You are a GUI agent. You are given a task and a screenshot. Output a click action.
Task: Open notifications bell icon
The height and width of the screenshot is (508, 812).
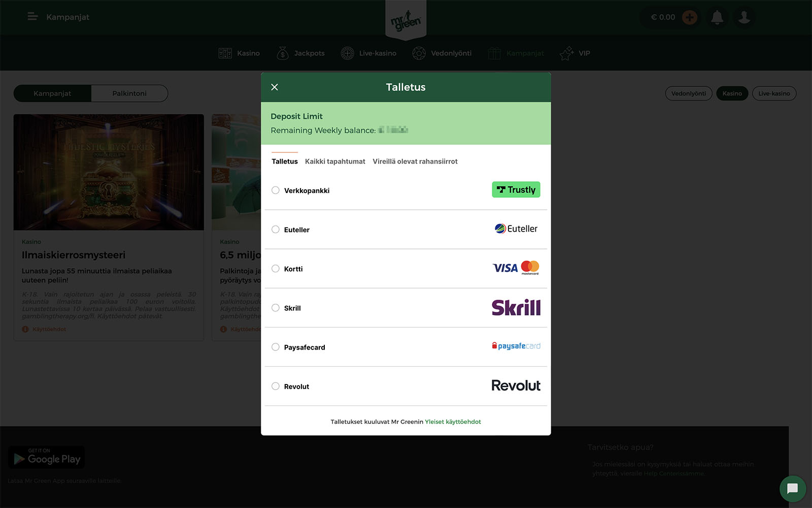tap(717, 17)
